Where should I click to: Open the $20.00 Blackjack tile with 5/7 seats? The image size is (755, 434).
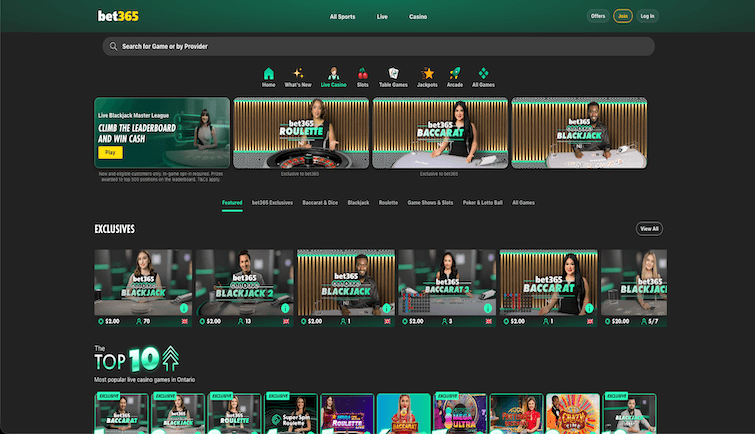pos(634,288)
